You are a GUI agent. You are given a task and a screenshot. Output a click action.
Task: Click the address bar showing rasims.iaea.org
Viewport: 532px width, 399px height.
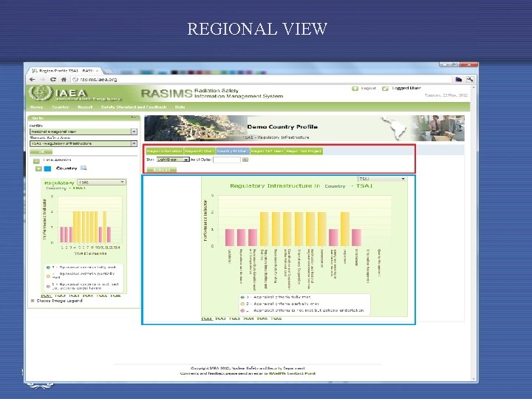pos(262,79)
